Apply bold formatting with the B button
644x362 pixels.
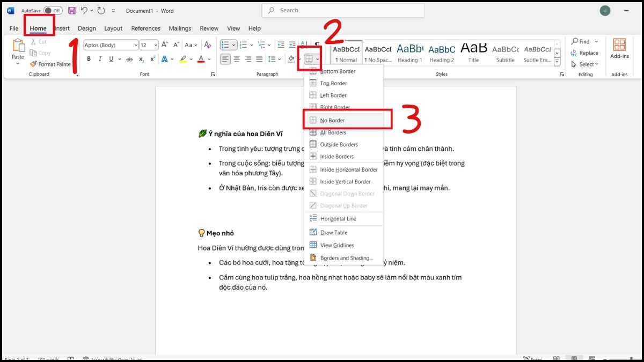click(x=89, y=59)
